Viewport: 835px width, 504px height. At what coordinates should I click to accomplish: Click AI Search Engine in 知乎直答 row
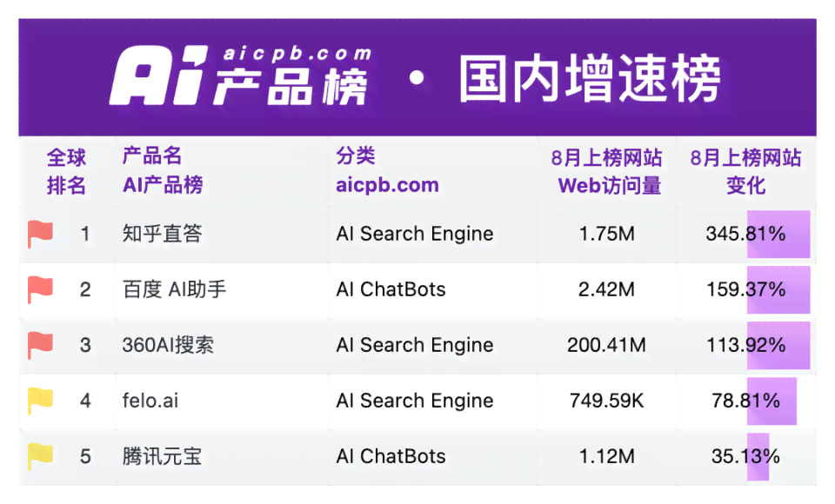pyautogui.click(x=414, y=234)
